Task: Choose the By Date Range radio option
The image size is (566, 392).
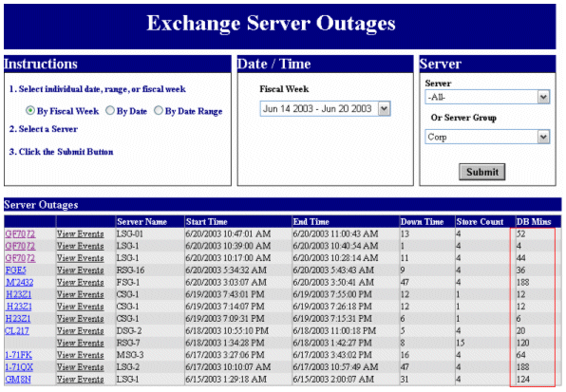Action: pos(158,111)
